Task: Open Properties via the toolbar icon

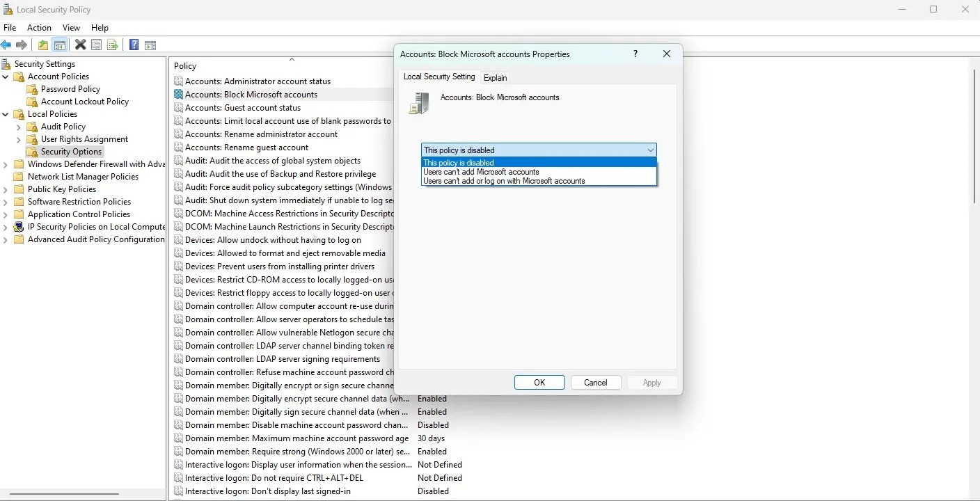Action: coord(97,45)
